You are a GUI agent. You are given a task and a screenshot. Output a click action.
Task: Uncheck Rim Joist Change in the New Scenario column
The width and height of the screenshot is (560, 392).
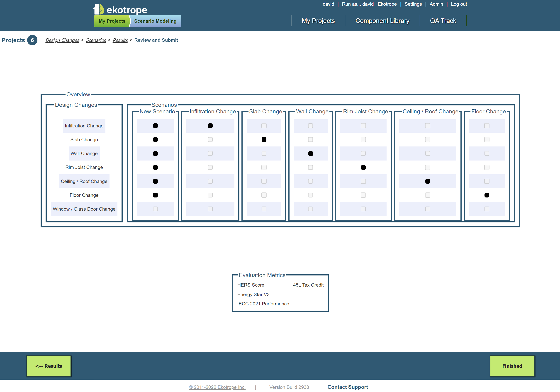click(155, 167)
